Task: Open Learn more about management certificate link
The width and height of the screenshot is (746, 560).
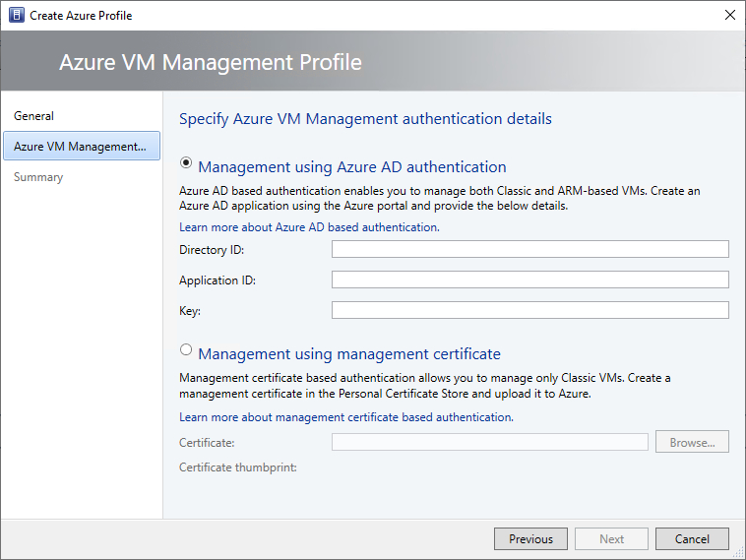Action: pyautogui.click(x=346, y=417)
